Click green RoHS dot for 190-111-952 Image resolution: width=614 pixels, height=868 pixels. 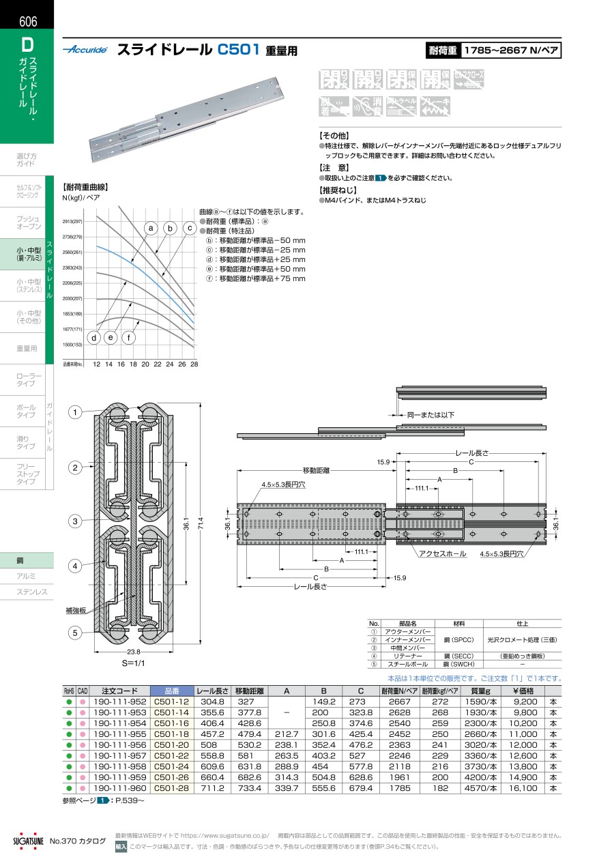tap(69, 701)
